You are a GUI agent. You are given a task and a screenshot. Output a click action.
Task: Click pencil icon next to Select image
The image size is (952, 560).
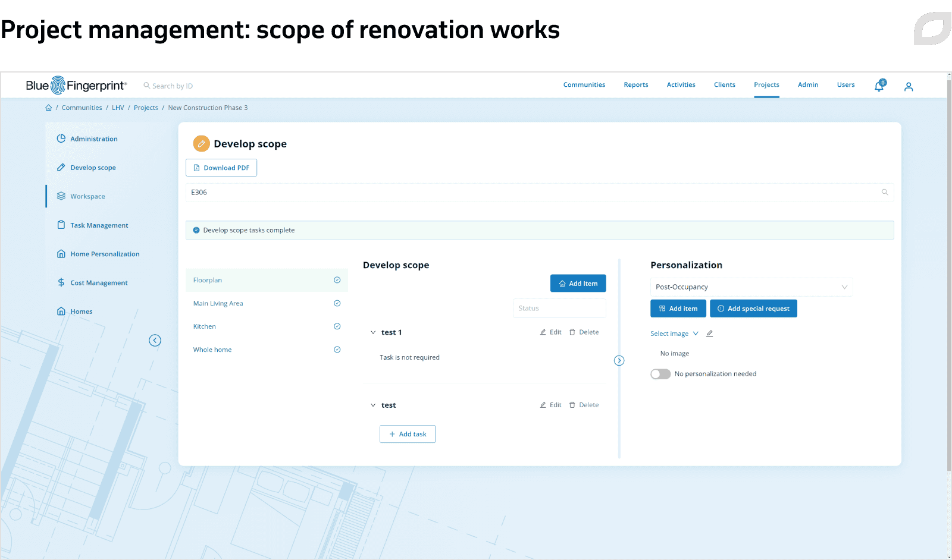709,334
